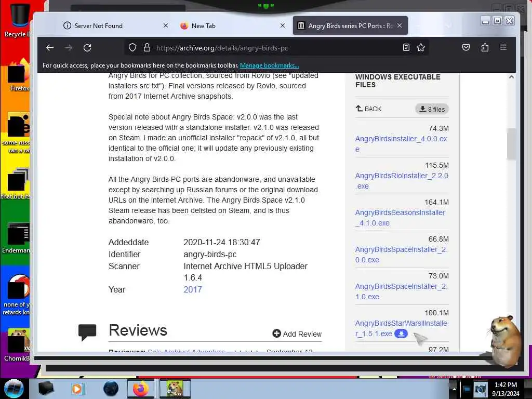The height and width of the screenshot is (399, 532).
Task: Bookmark this page with the star icon
Action: 421,47
